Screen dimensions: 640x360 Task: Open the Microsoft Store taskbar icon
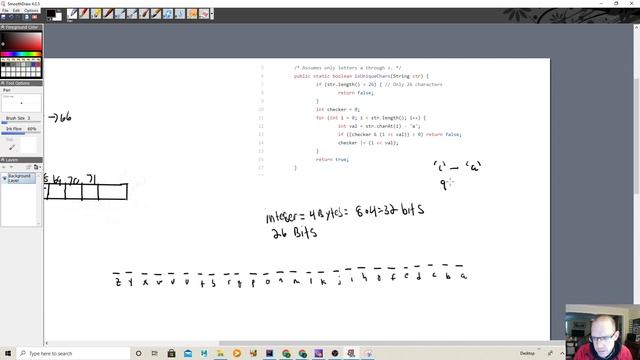coord(171,353)
